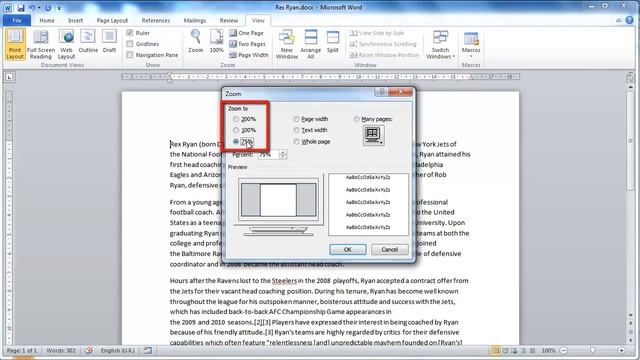Select the Page width radio button
The height and width of the screenshot is (360, 640).
click(x=296, y=119)
